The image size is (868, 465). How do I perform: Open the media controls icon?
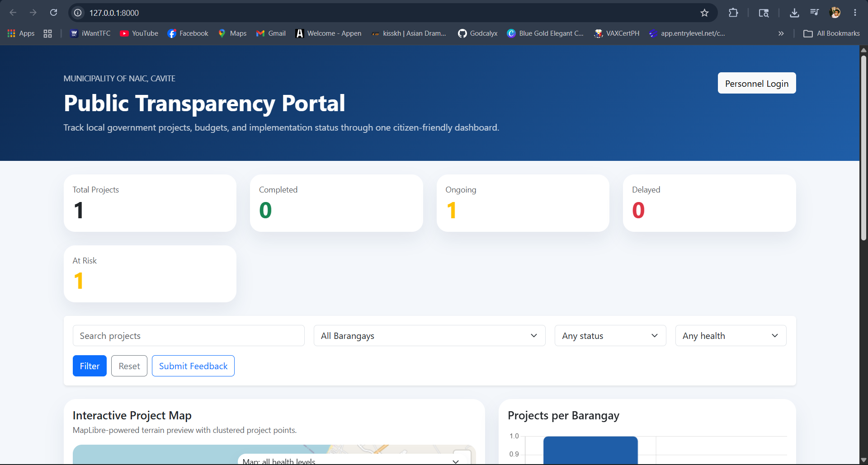click(x=815, y=13)
